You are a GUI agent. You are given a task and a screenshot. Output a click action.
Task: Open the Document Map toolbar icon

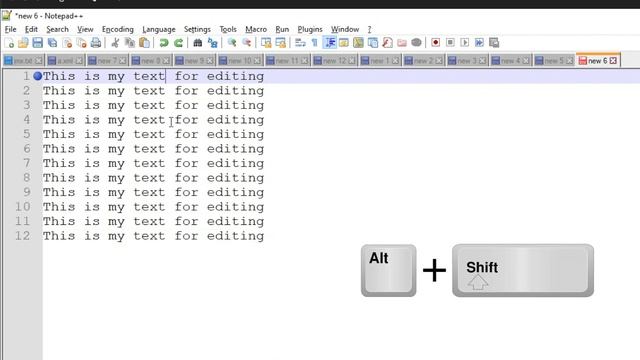coord(358,42)
